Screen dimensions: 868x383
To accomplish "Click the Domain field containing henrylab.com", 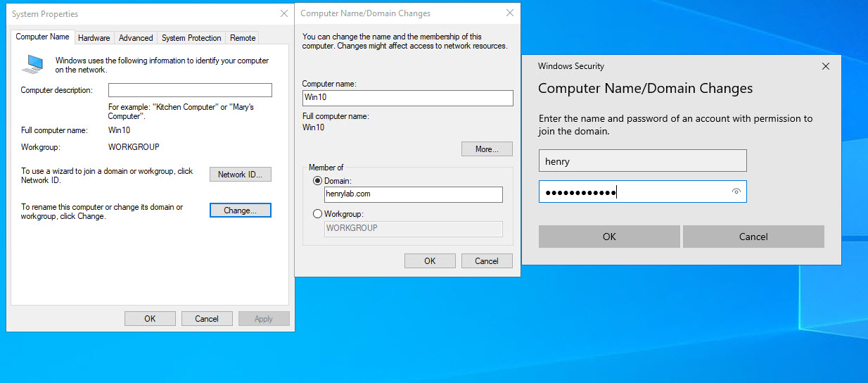I will click(413, 194).
